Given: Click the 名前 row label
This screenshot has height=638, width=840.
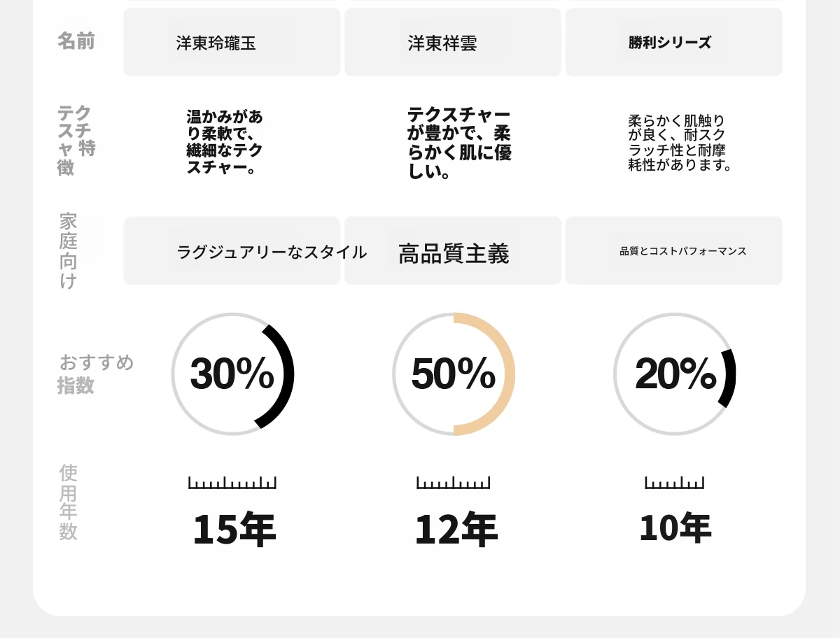Looking at the screenshot, I should (76, 41).
